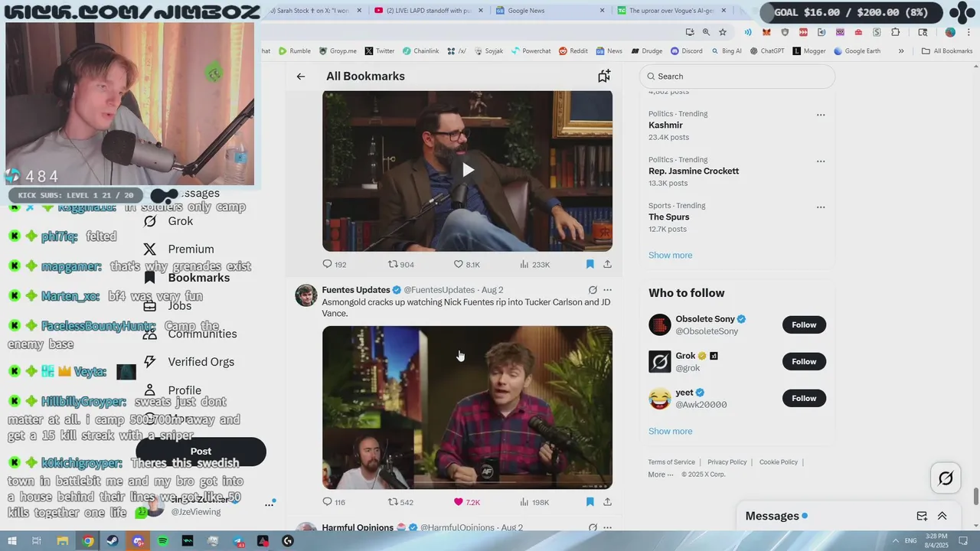Follow the yeet account
This screenshot has height=551, width=980.
(804, 398)
